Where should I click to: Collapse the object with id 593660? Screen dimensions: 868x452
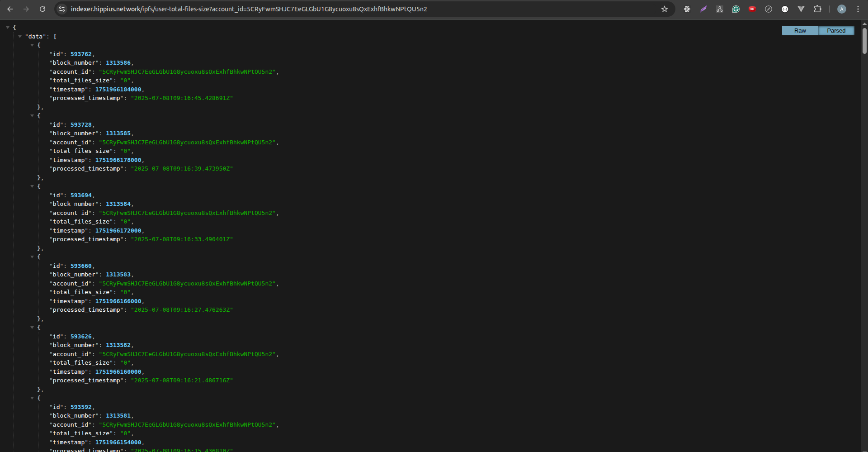pos(32,257)
